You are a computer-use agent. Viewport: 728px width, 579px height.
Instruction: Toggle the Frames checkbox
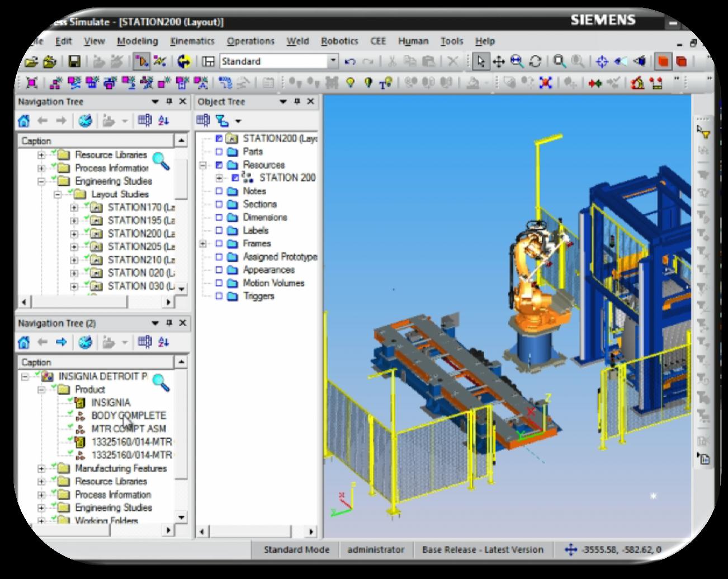(219, 244)
